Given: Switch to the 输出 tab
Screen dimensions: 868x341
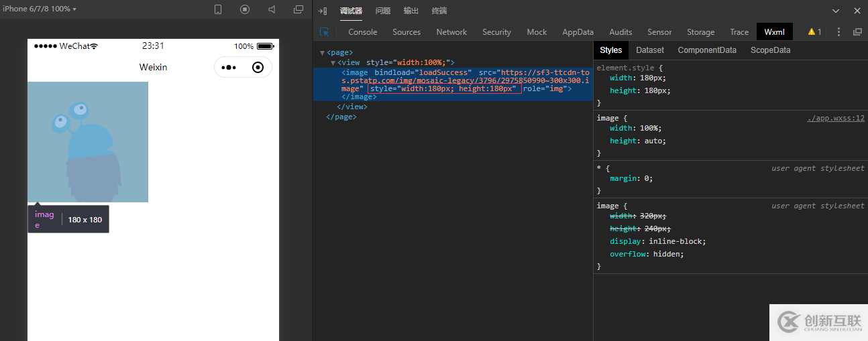Looking at the screenshot, I should click(x=411, y=11).
